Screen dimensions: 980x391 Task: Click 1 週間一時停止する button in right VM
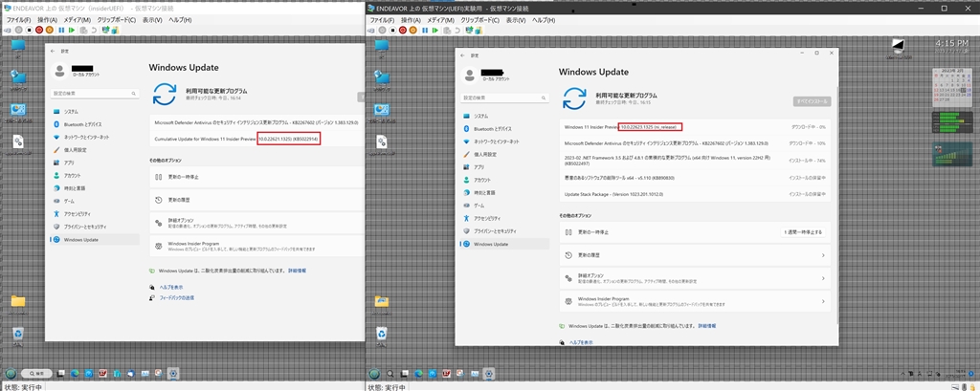(x=804, y=231)
